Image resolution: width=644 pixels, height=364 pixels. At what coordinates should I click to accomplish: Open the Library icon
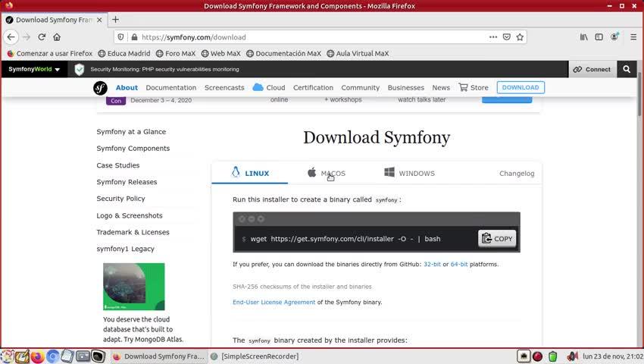[x=583, y=37]
